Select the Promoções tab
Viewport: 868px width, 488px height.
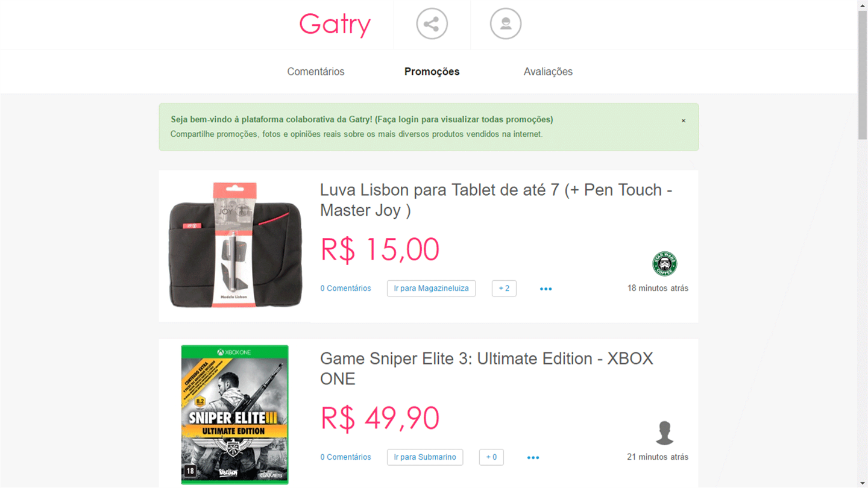click(432, 72)
